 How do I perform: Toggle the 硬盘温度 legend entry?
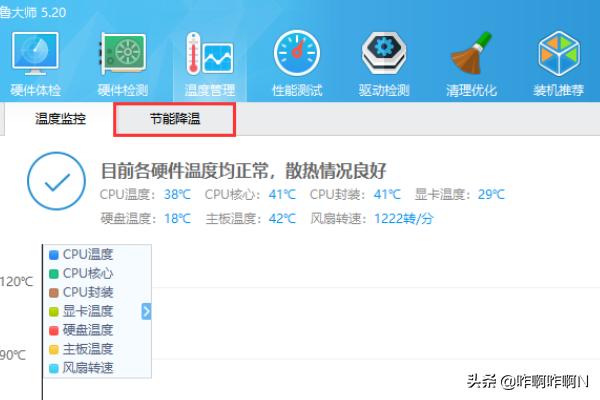point(81,330)
